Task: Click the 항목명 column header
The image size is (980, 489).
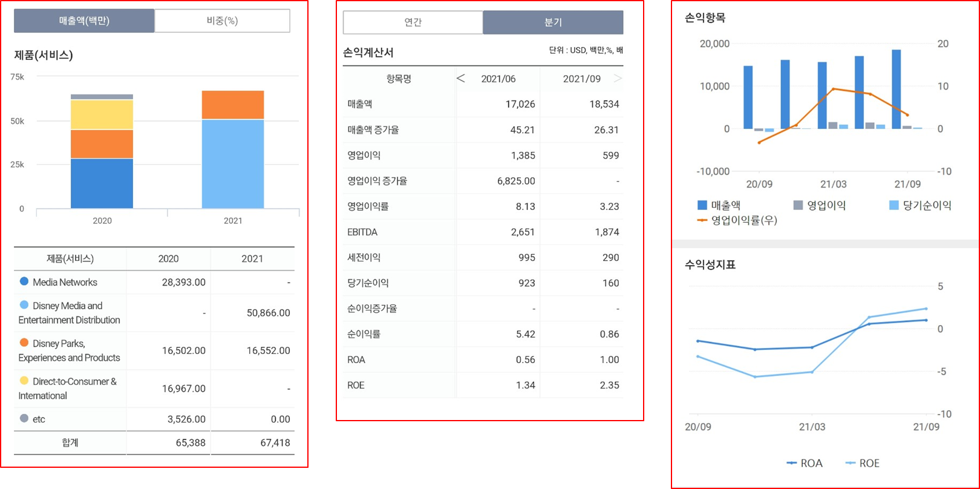Action: click(399, 79)
